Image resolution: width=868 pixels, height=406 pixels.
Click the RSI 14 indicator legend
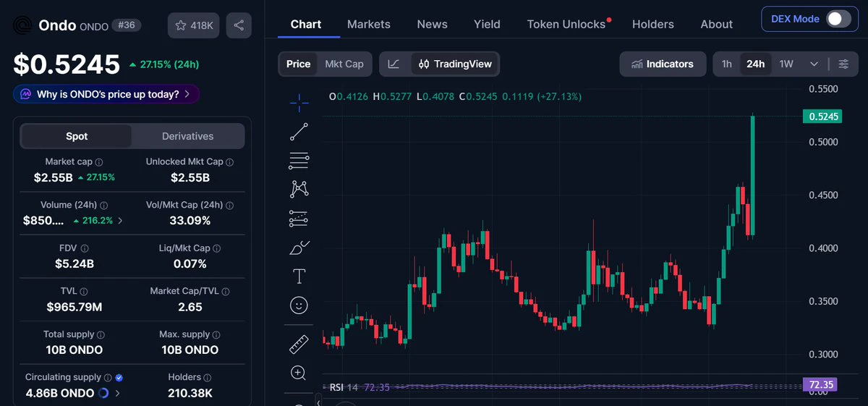point(344,387)
